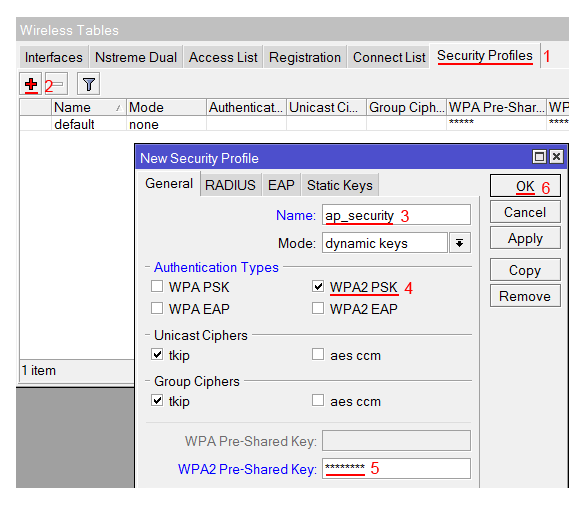Maximize the New Security Profile dialog
The image size is (587, 506).
(x=539, y=156)
